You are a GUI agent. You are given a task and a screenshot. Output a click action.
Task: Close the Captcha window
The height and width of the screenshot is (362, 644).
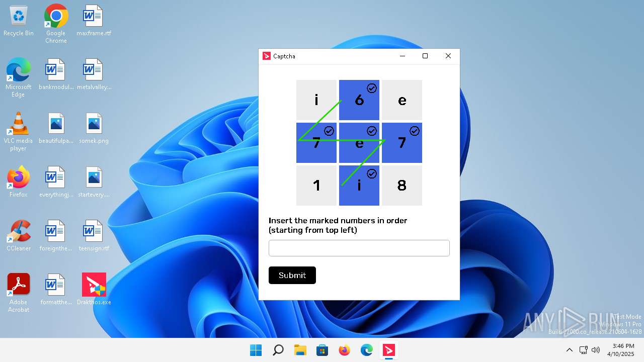tap(448, 56)
